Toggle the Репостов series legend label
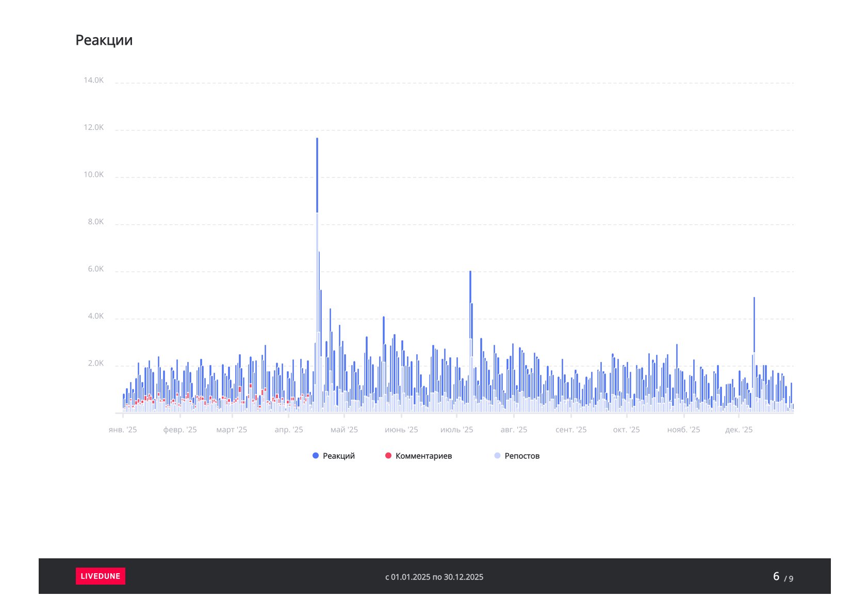Viewport: 868px width, 614px height. [x=522, y=456]
